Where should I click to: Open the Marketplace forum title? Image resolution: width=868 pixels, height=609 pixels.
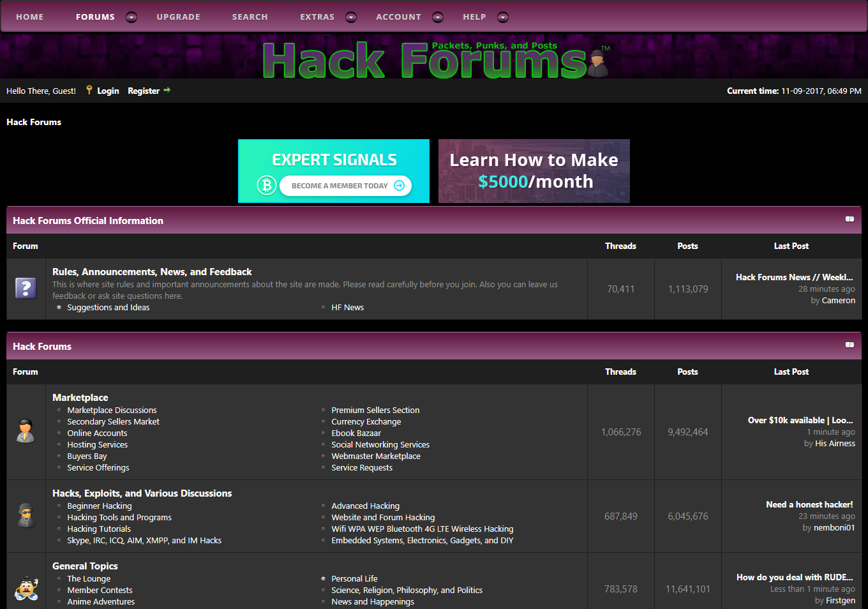coord(80,398)
